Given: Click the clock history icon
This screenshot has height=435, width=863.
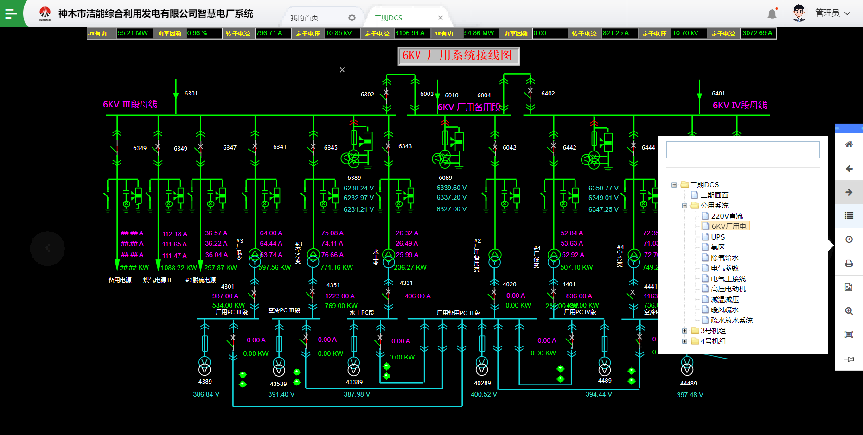Looking at the screenshot, I should [x=849, y=240].
